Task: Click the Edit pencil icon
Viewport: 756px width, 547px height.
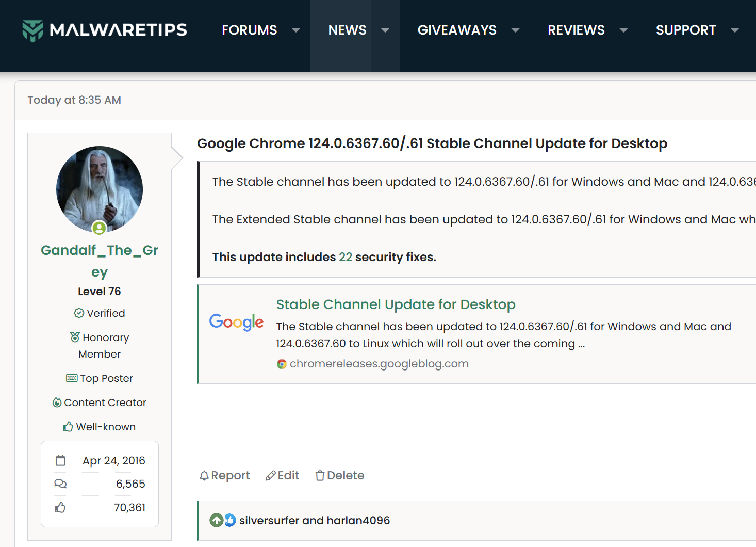Action: pyautogui.click(x=270, y=476)
